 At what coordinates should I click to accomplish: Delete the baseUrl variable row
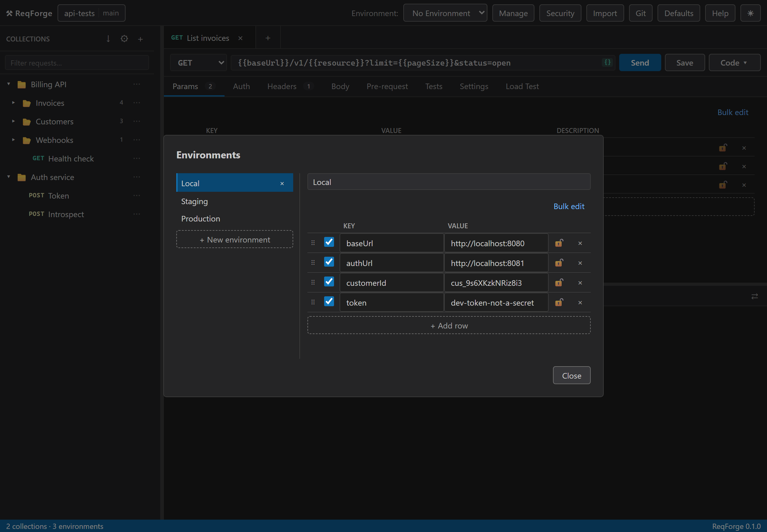(580, 243)
